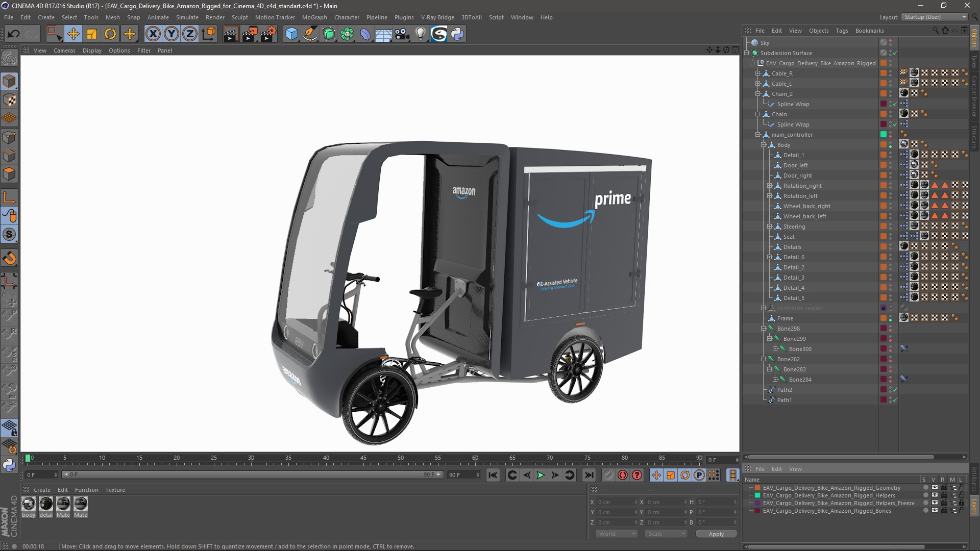The height and width of the screenshot is (551, 980).
Task: Open the MoGraph menu
Action: tap(314, 17)
